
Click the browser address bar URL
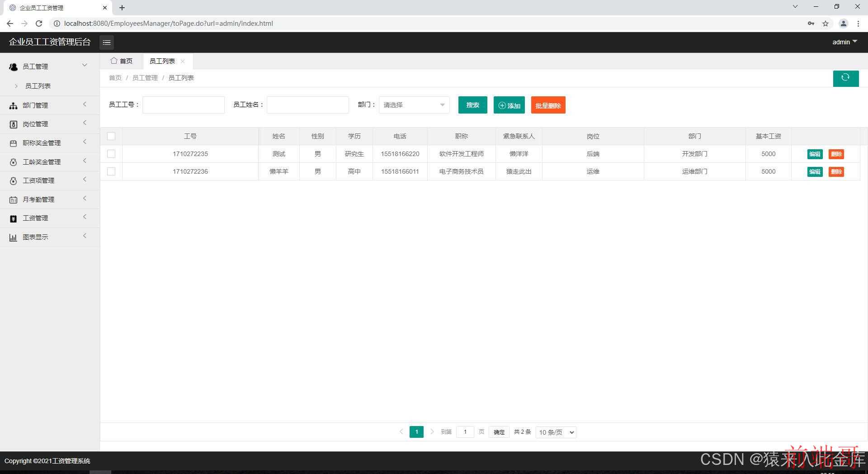point(168,24)
